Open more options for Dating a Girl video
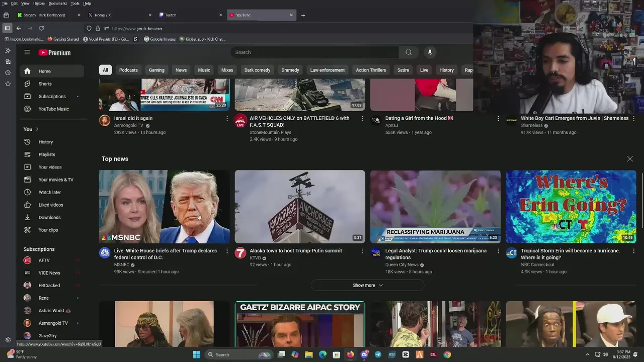 (x=498, y=119)
